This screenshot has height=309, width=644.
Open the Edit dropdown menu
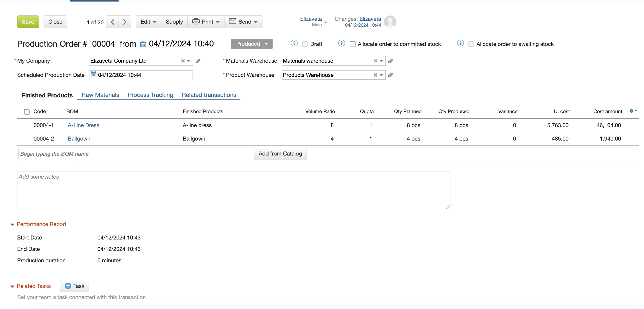148,22
